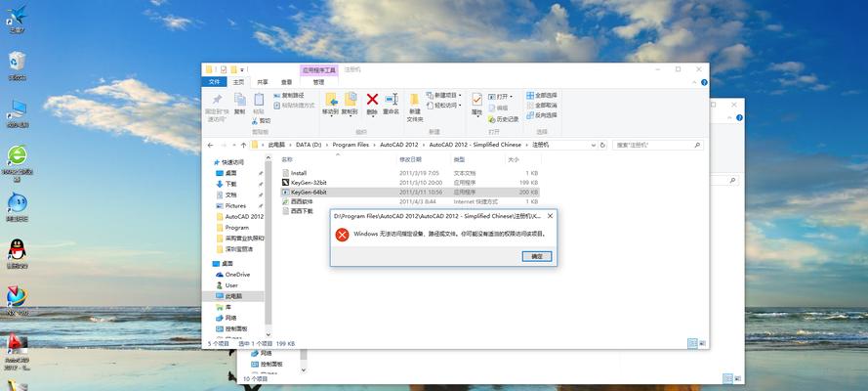Open the recent locations dropdown arrow

pyautogui.click(x=233, y=145)
